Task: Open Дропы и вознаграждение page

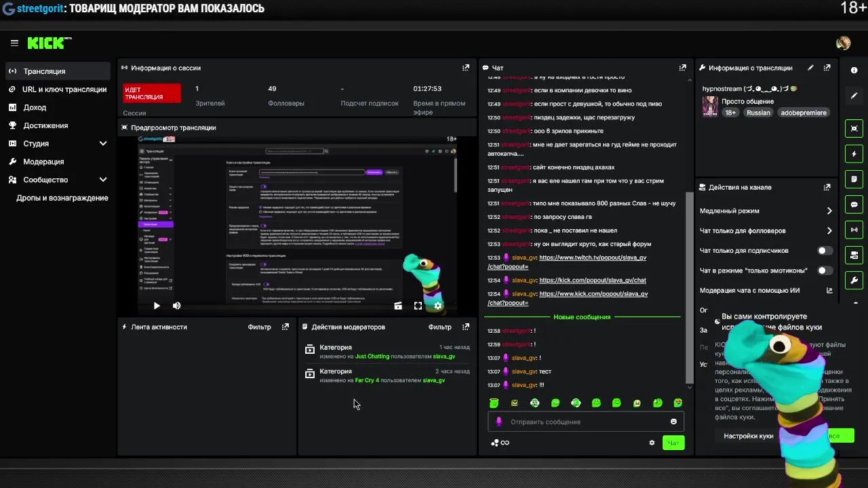Action: click(x=62, y=198)
